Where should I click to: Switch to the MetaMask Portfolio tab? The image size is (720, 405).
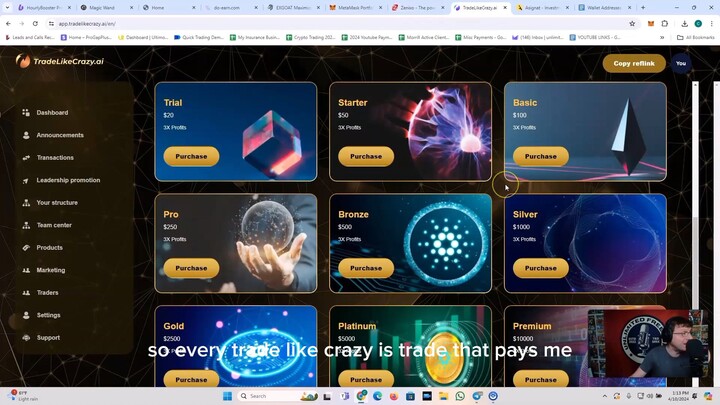[355, 8]
